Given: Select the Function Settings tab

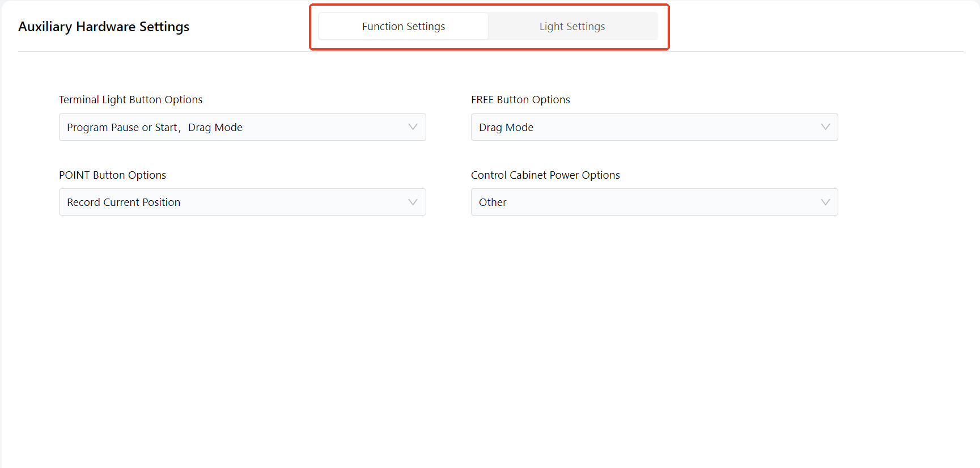Looking at the screenshot, I should click(404, 27).
